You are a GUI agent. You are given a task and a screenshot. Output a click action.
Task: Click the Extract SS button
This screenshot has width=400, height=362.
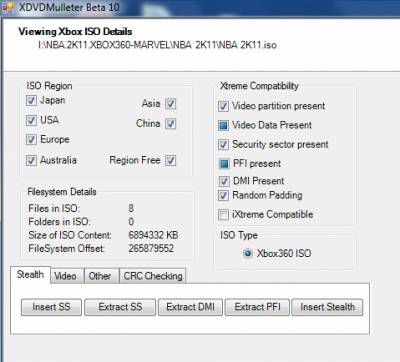tap(120, 307)
